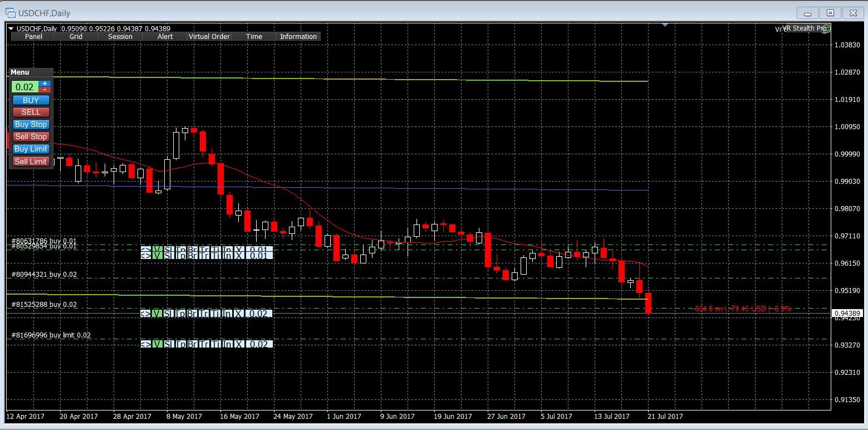Click the 0.02 lot box in the buy limit #81696996 row
This screenshot has height=430, width=868.
259,344
